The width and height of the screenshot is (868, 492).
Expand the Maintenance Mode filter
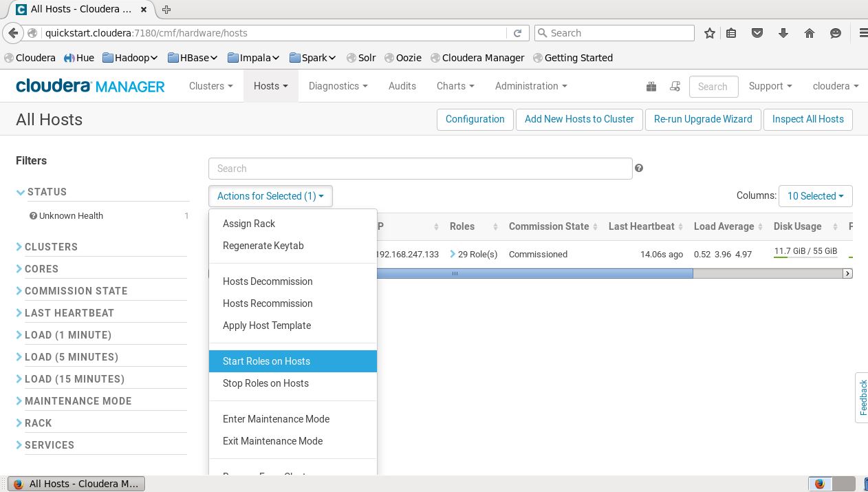coord(78,401)
